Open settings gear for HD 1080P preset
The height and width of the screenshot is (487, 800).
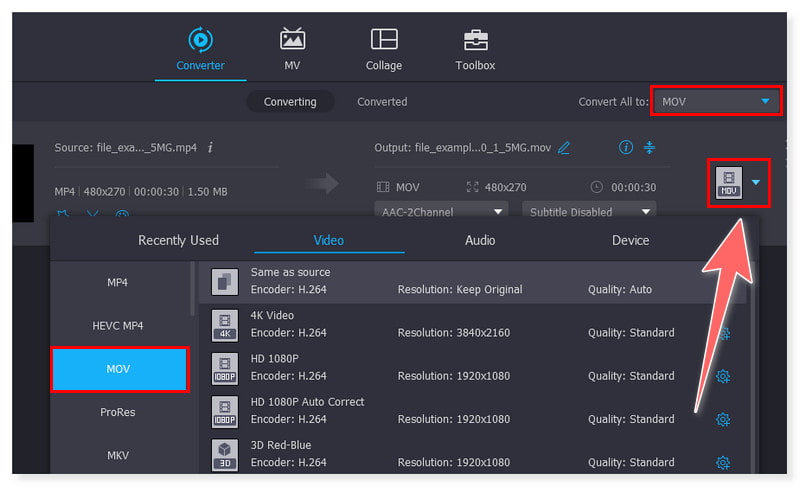(723, 377)
